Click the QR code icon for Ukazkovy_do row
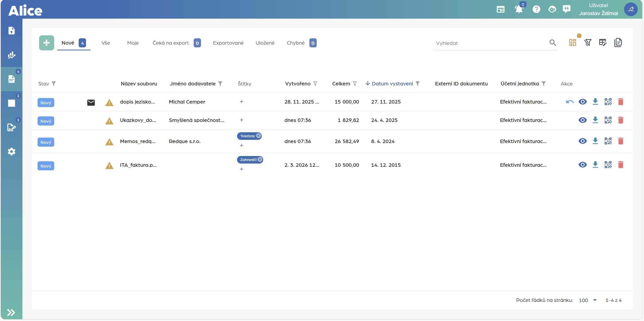Viewport: 644px width, 321px height. (608, 120)
